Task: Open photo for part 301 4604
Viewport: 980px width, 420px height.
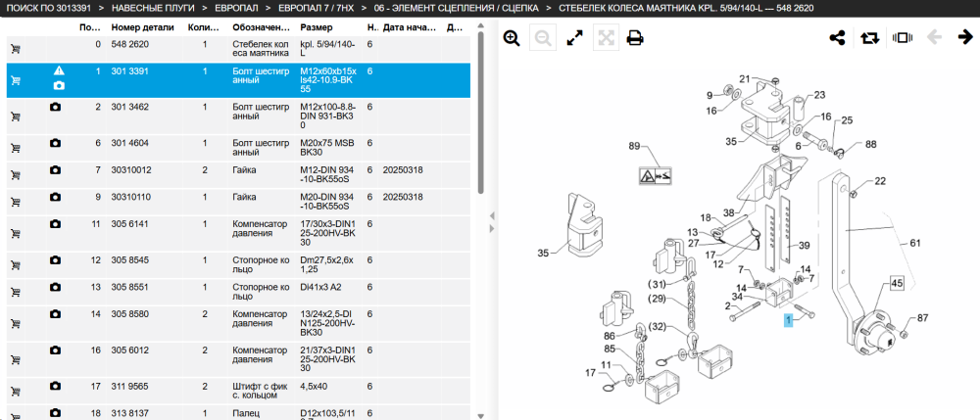Action: [55, 143]
